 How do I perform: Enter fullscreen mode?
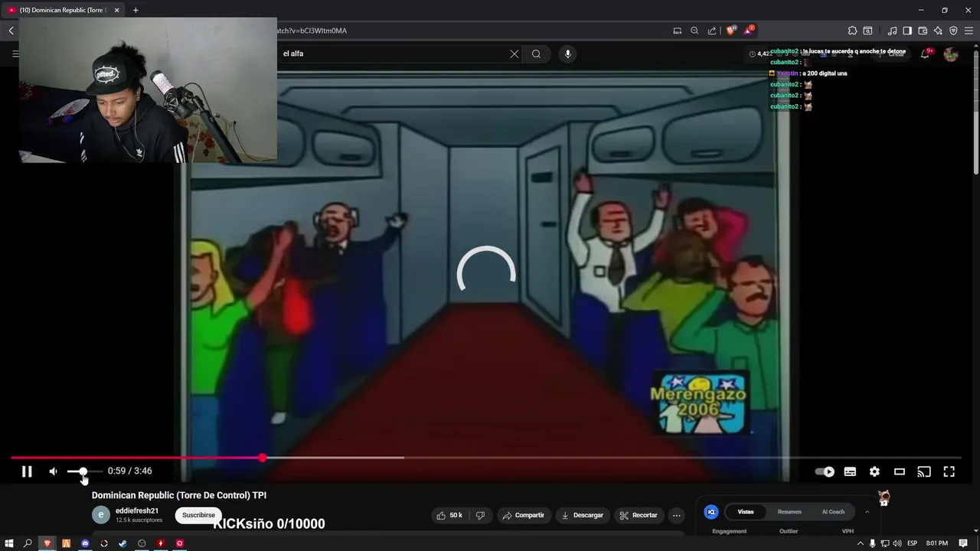click(x=949, y=471)
